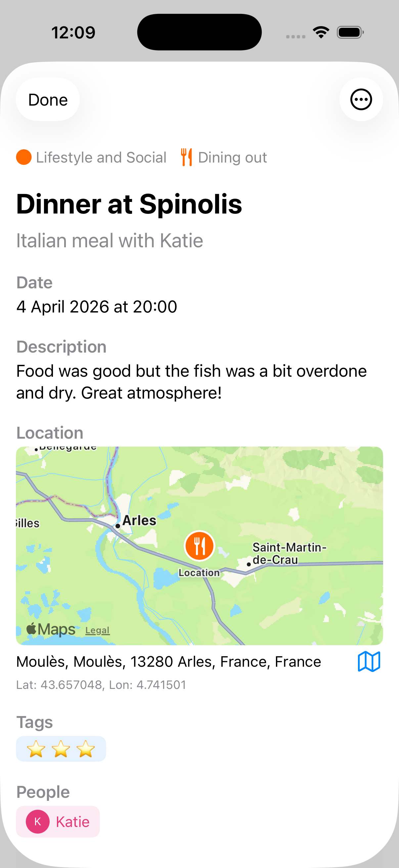Tap Katie's avatar circle

coord(38,822)
